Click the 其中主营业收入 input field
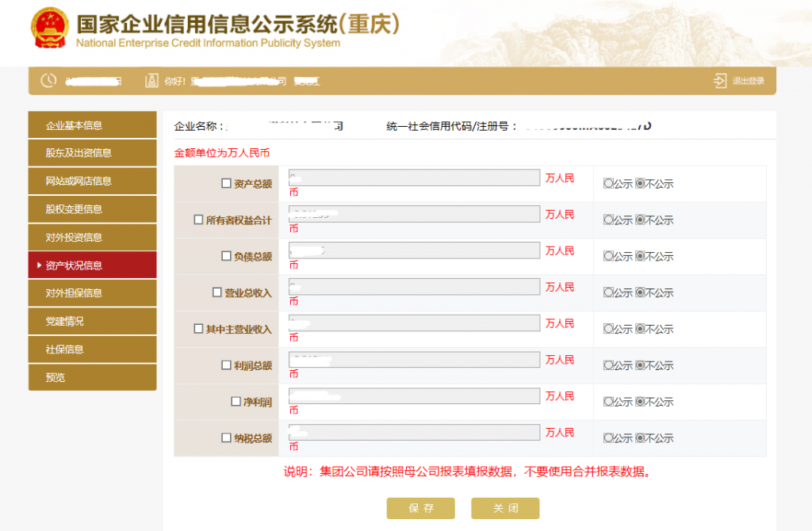The image size is (812, 531). 412,323
